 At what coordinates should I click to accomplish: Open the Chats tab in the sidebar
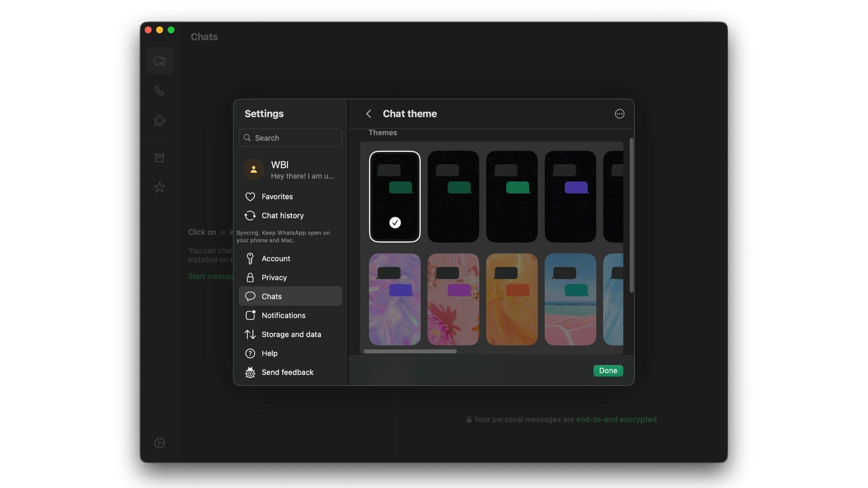tap(159, 61)
